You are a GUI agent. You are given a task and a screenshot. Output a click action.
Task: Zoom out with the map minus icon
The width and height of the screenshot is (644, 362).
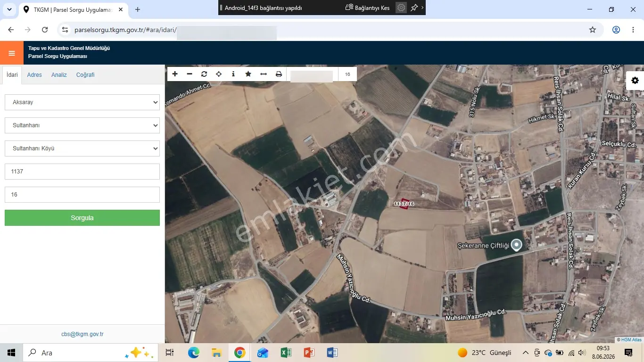click(x=190, y=74)
